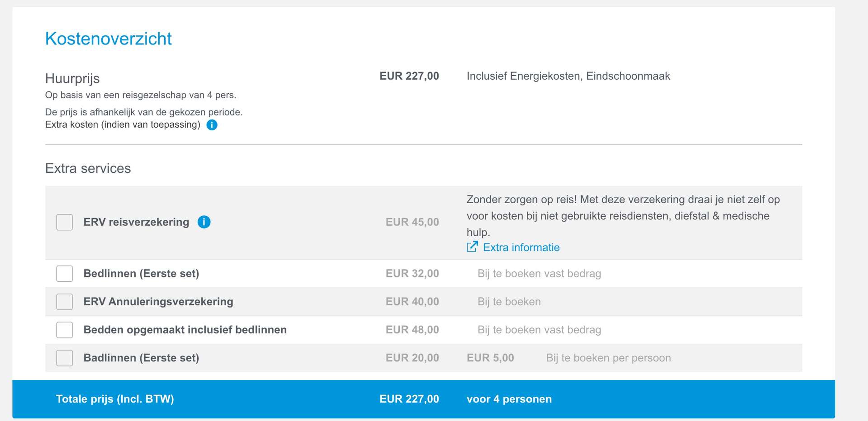Click external link icon before Extra informatie
The image size is (868, 421).
472,247
